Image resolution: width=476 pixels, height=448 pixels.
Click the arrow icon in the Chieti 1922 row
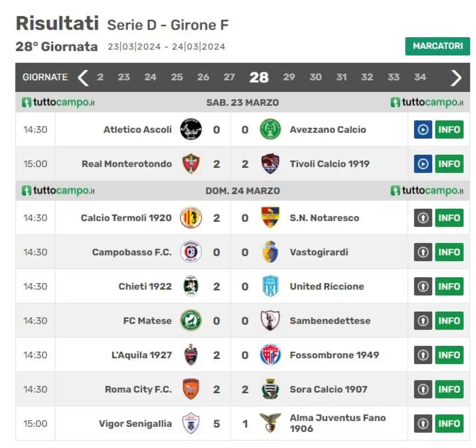click(423, 286)
